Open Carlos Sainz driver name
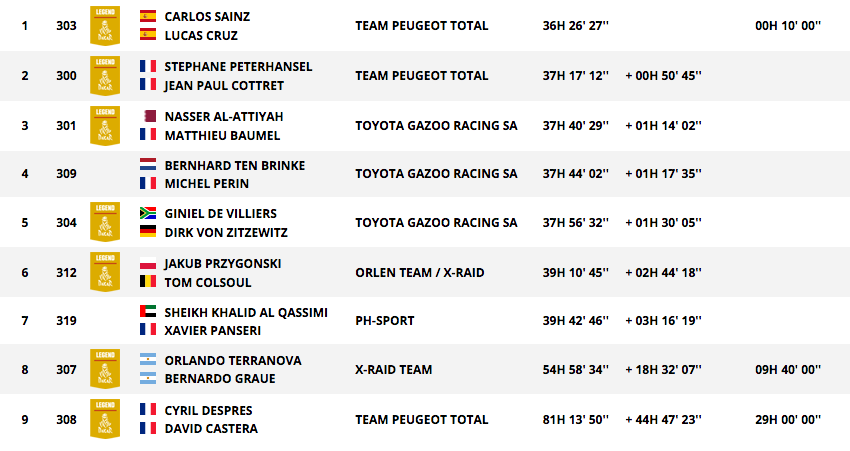This screenshot has height=451, width=850. click(x=207, y=16)
